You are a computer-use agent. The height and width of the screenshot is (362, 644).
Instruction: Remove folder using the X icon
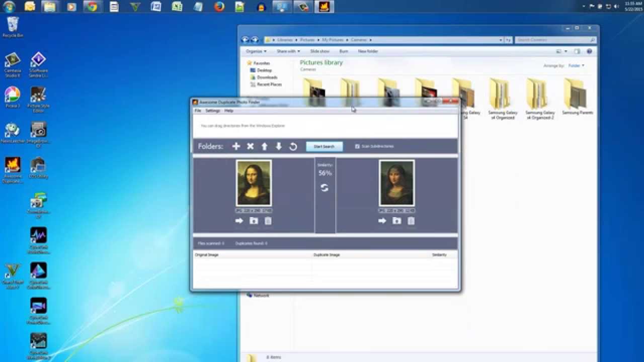[250, 146]
